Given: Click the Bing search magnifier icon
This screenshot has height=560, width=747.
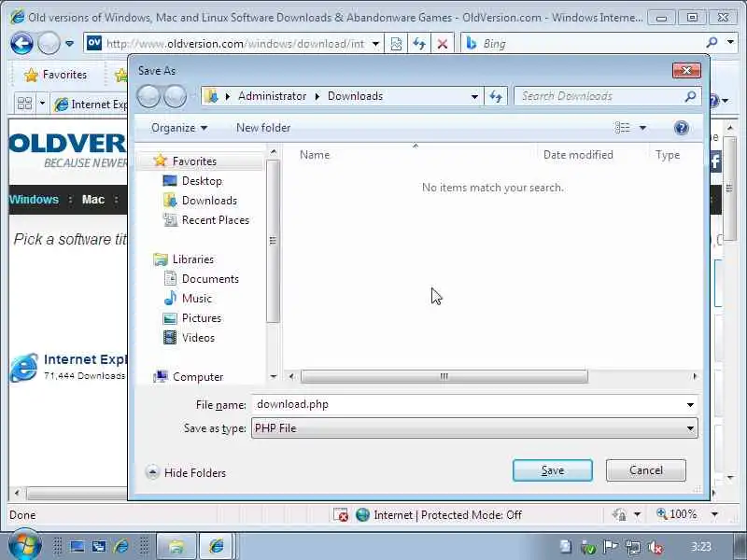Looking at the screenshot, I should 712,43.
